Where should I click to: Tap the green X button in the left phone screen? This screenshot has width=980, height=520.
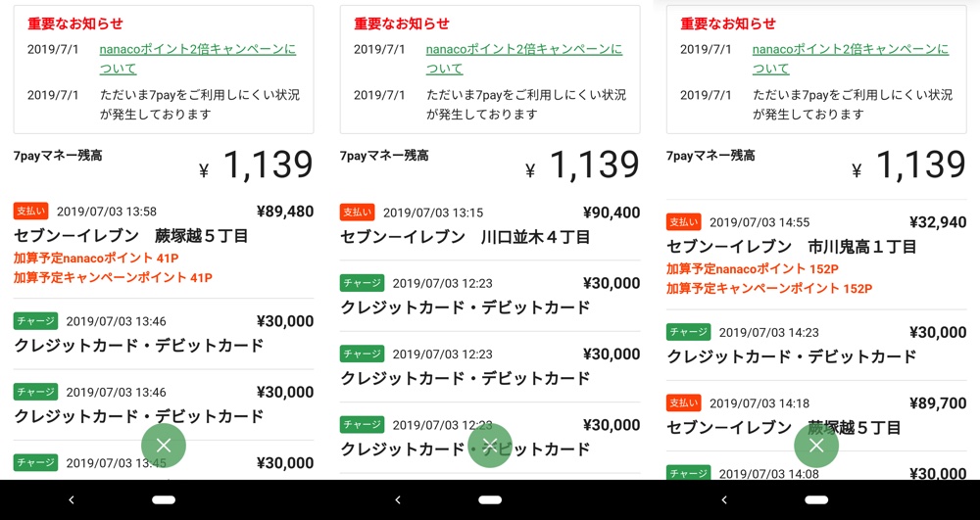tap(164, 446)
